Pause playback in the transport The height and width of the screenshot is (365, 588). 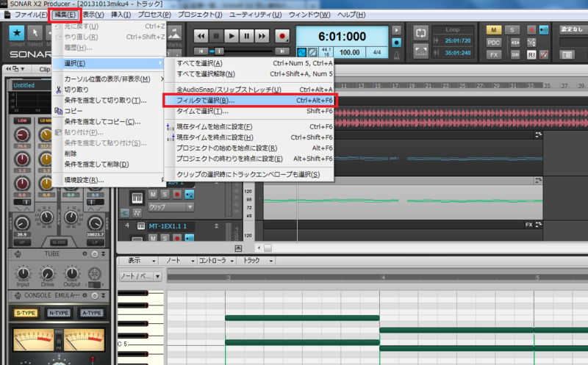click(246, 36)
